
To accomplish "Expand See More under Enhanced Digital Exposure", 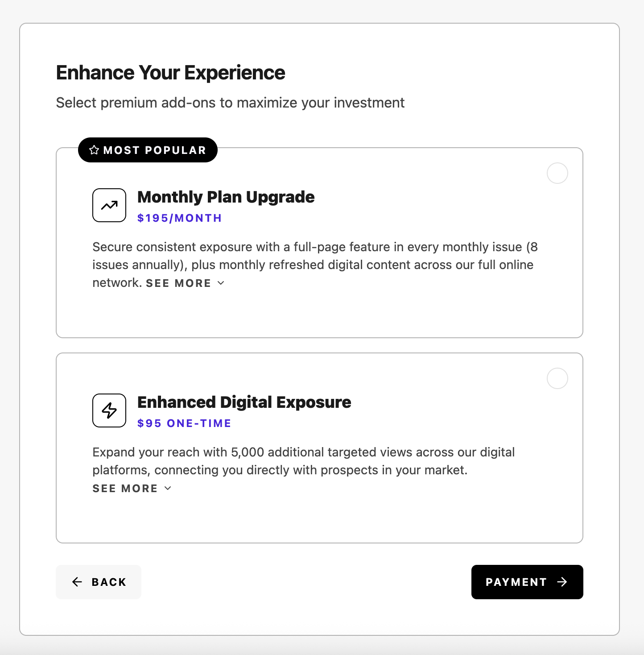I will [x=125, y=489].
